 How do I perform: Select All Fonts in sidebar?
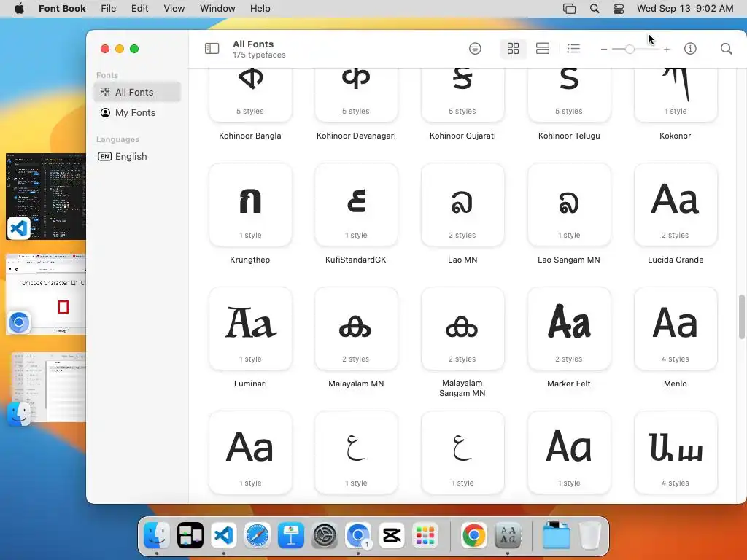(137, 92)
